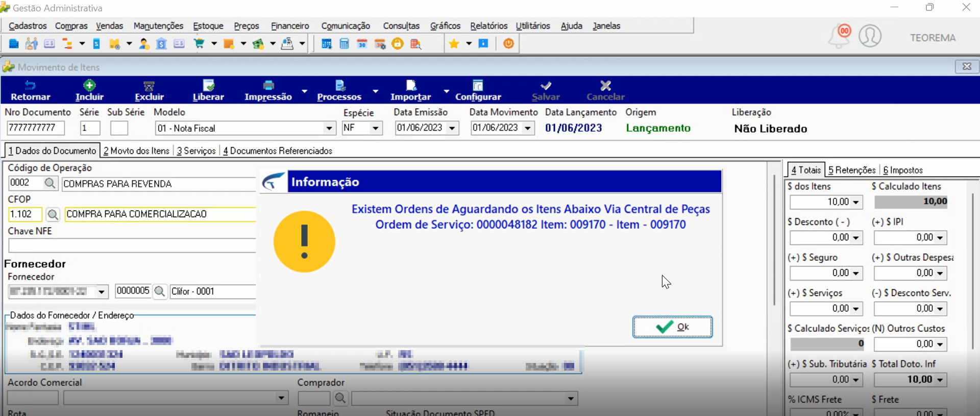The height and width of the screenshot is (416, 980).
Task: Click the cash register icon
Action: point(287,44)
